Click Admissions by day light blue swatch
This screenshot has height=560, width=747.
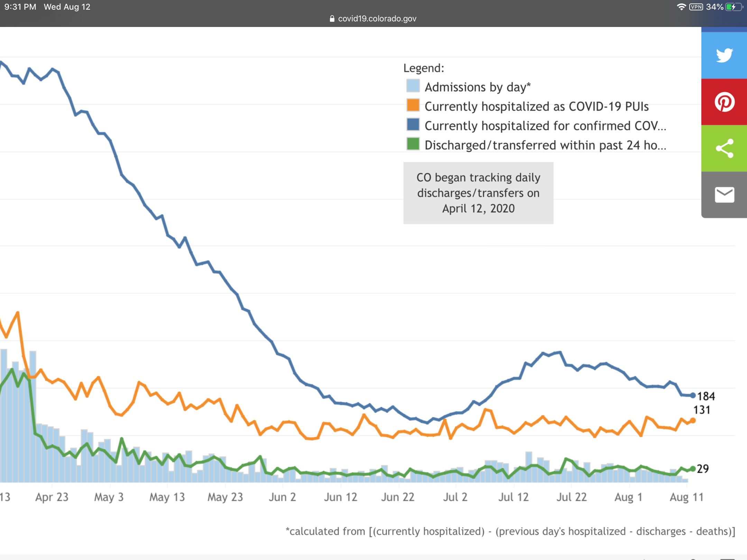(413, 86)
